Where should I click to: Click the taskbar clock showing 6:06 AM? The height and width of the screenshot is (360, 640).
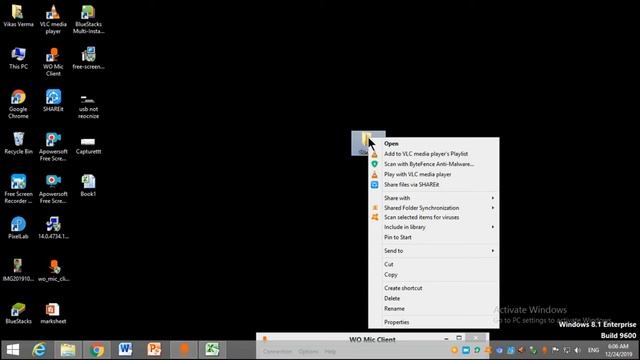[618, 350]
